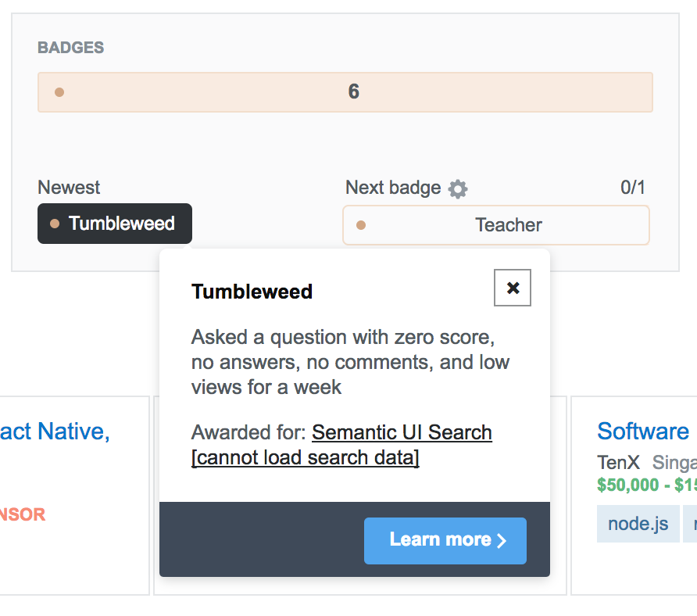Click the 0/1 badge progress indicator

pyautogui.click(x=632, y=188)
